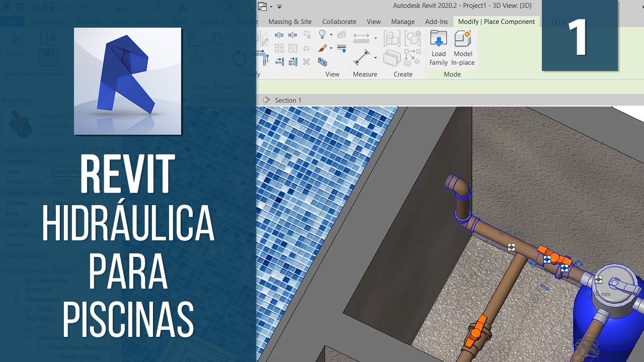Viewport: 644px width, 362px height.
Task: Click the Switch Windows icon in title bar
Action: click(262, 7)
